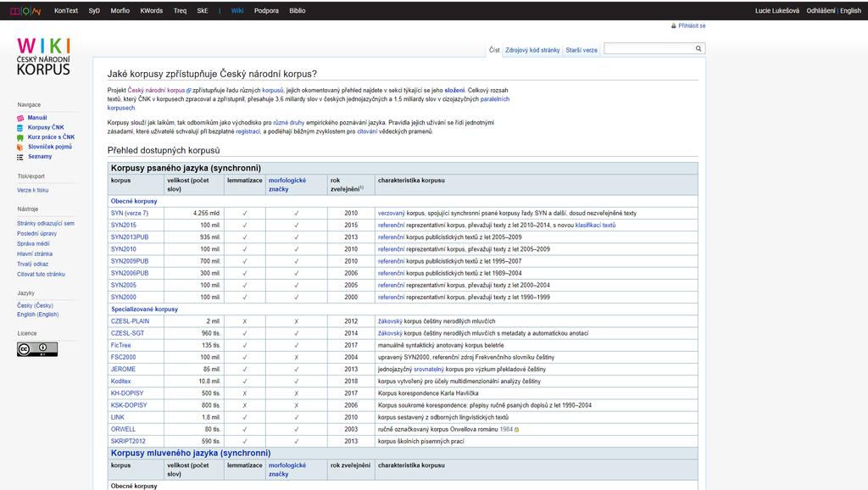Screen dimensions: 868x490
Task: Open Morfio in the top navigation
Action: pyautogui.click(x=120, y=10)
